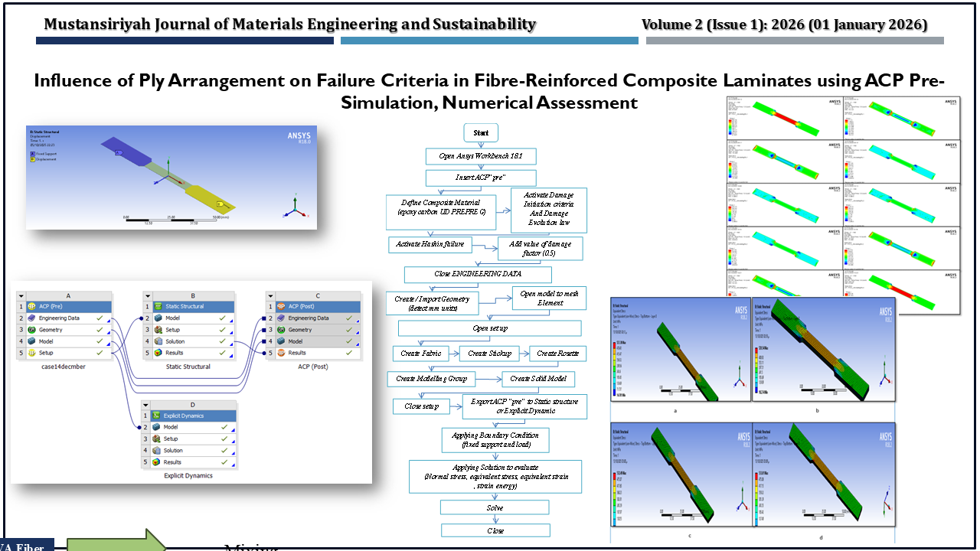
Task: Select the Static Structural title row
Action: [191, 306]
